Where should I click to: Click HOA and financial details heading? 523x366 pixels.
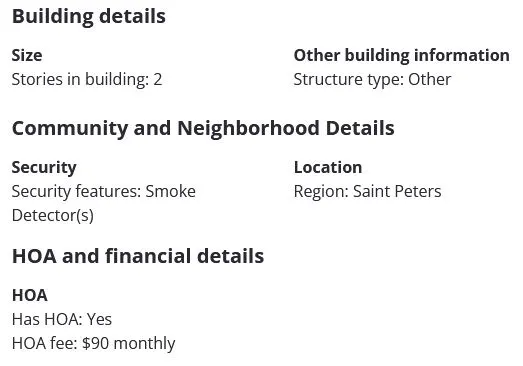pyautogui.click(x=138, y=257)
